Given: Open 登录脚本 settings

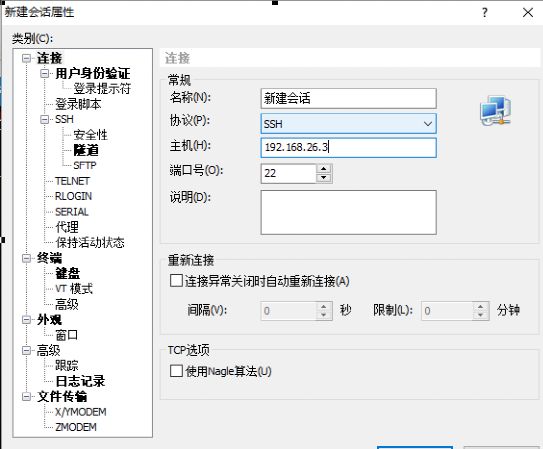Looking at the screenshot, I should (78, 104).
